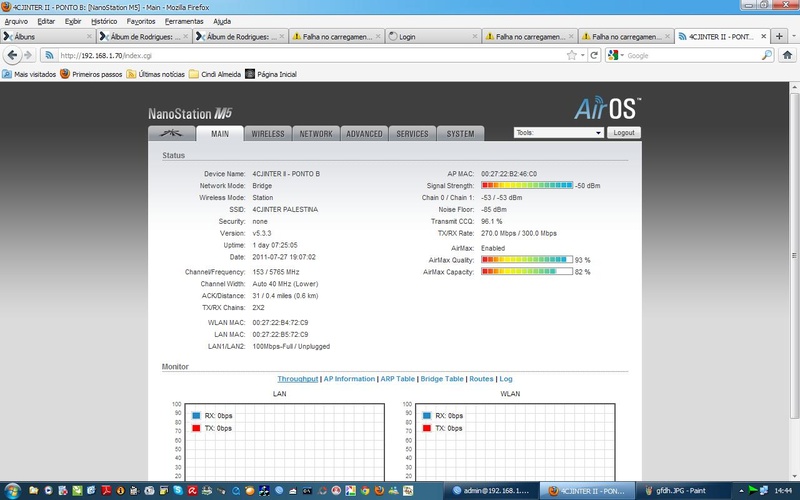The image size is (800, 500).
Task: Open Últimas notícias bookmark feed
Action: (156, 74)
